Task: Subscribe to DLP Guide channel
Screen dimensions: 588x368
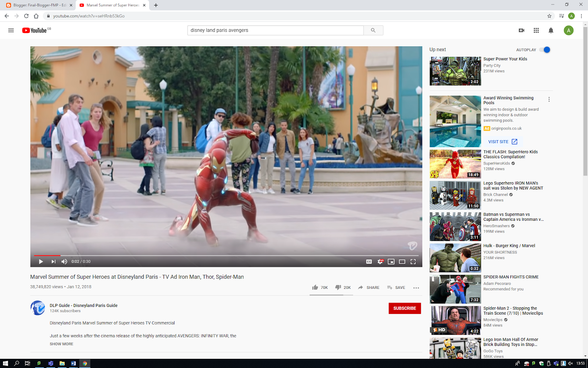Action: 405,308
